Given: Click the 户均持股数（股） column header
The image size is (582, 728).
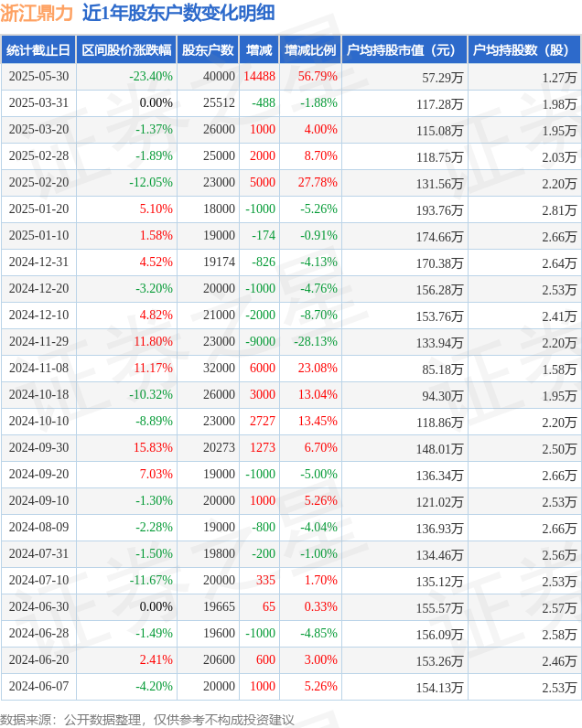Looking at the screenshot, I should coord(524,49).
